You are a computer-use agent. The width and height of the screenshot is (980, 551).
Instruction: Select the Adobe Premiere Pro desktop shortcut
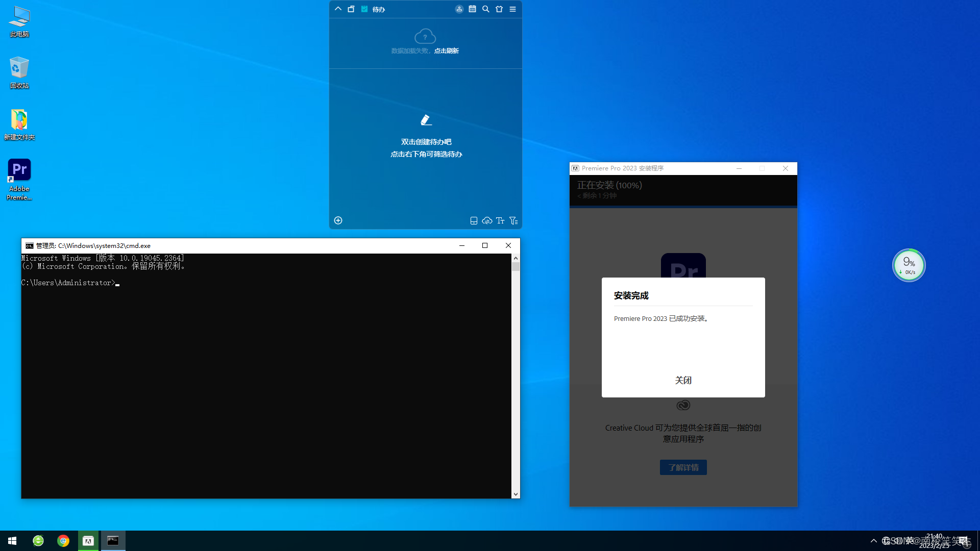[x=19, y=180]
